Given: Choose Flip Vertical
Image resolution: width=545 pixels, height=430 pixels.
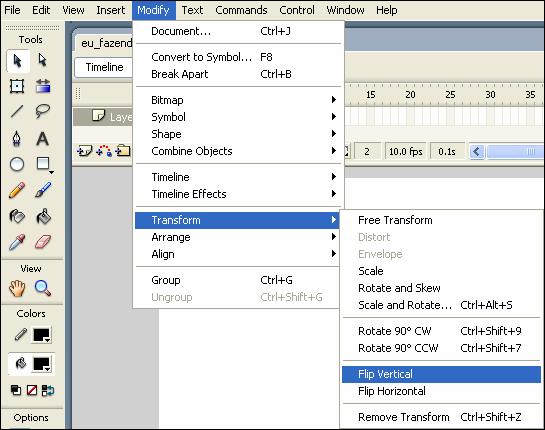Looking at the screenshot, I should point(441,374).
